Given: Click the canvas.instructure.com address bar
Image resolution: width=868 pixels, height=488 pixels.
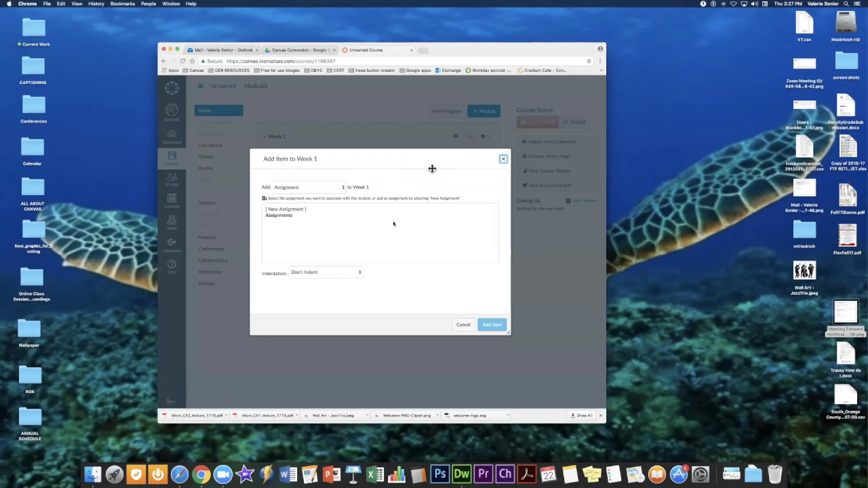Looking at the screenshot, I should coord(397,61).
